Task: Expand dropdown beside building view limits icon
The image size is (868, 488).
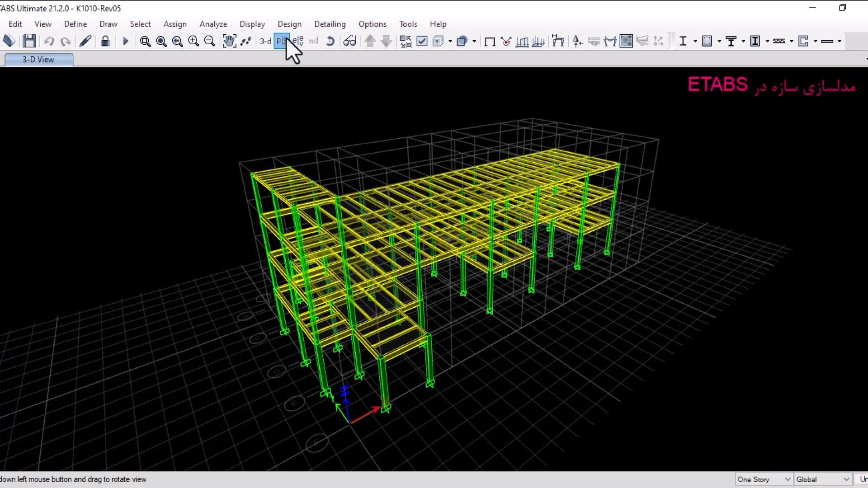Action: pos(450,42)
